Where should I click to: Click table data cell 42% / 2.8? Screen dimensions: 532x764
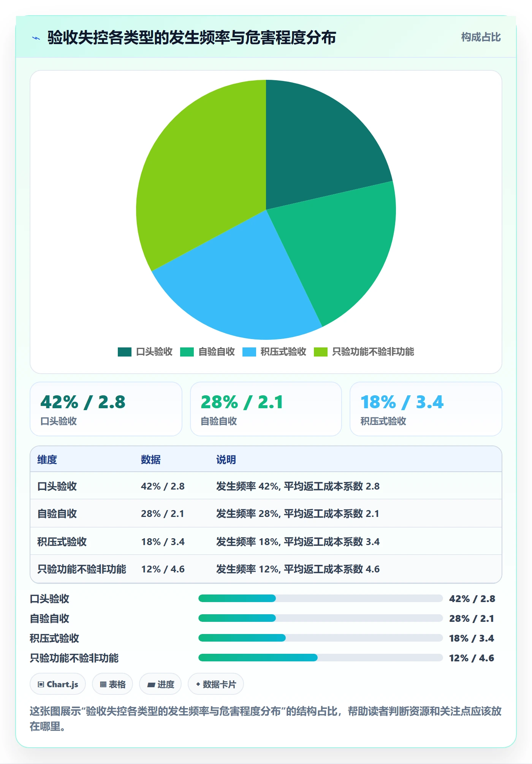click(163, 486)
